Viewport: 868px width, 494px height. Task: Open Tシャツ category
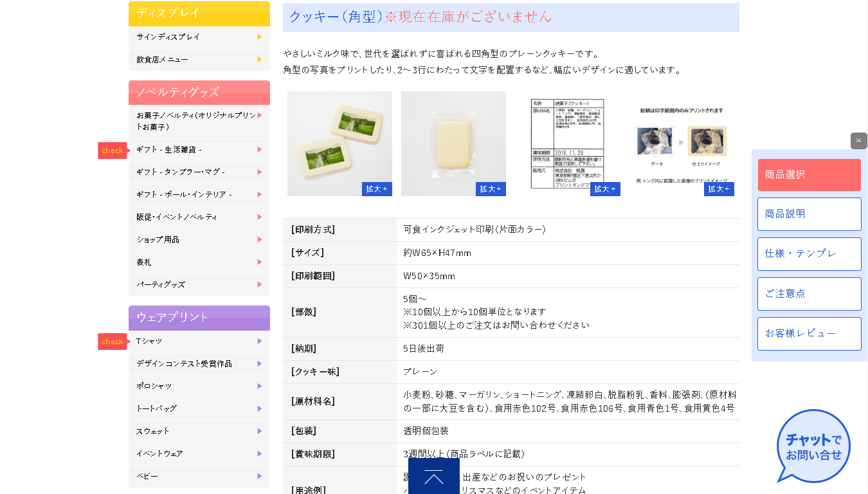[199, 341]
